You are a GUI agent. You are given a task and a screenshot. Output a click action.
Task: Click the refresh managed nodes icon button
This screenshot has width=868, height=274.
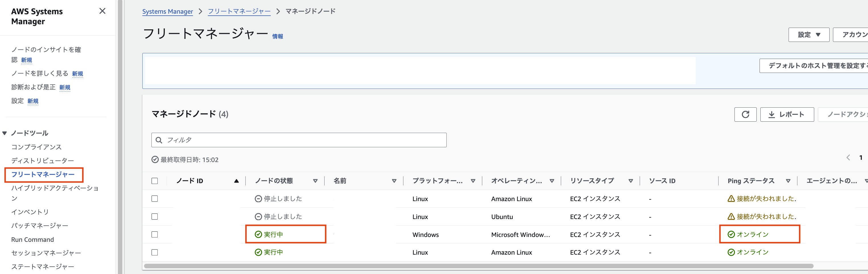[745, 114]
